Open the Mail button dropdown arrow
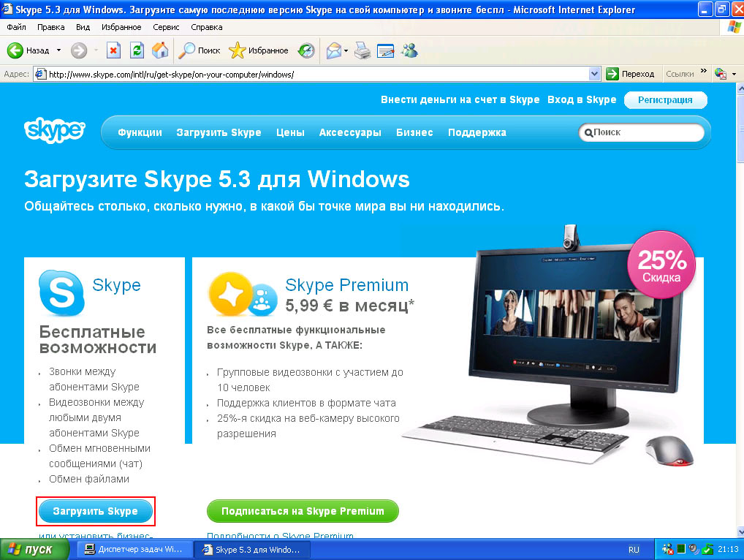Image resolution: width=744 pixels, height=560 pixels. pos(346,50)
